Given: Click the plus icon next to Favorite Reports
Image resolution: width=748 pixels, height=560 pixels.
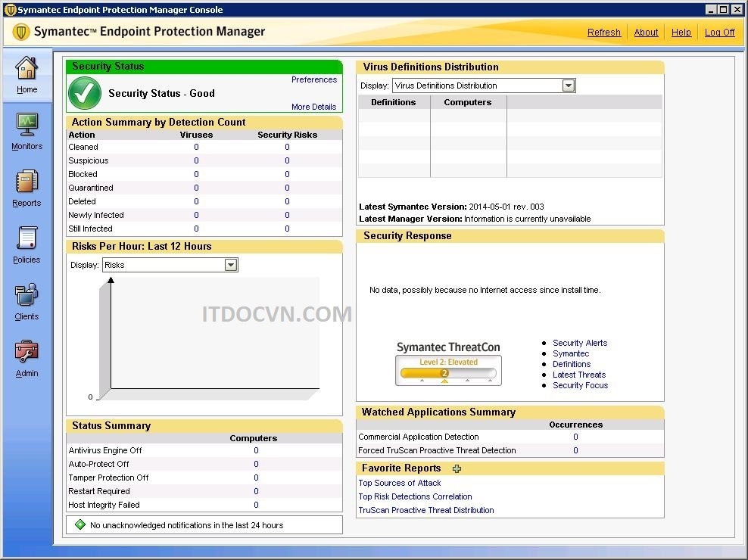Looking at the screenshot, I should 457,469.
